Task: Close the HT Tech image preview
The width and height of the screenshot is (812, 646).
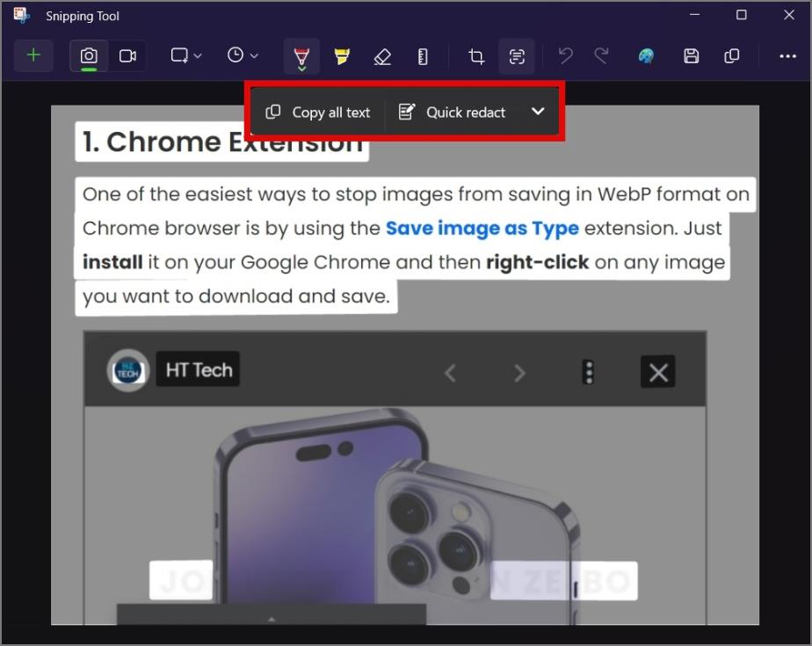Action: coord(658,372)
